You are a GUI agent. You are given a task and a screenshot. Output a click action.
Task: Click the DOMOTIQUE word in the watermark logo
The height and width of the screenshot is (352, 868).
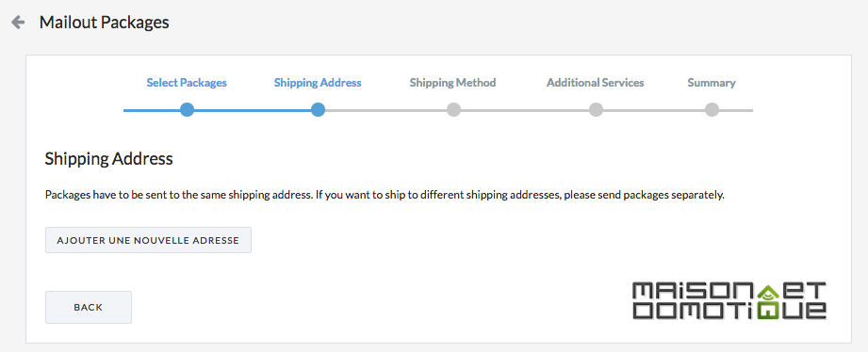[x=729, y=310]
